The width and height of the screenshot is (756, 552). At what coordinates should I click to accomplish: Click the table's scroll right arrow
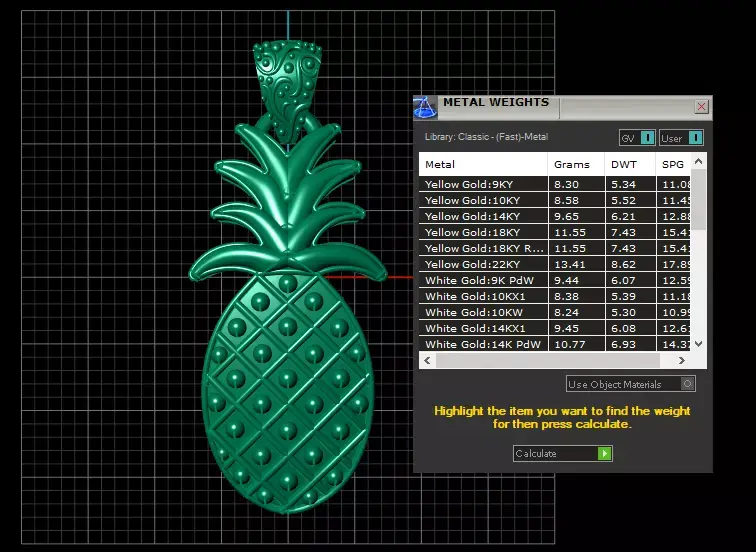pyautogui.click(x=682, y=360)
